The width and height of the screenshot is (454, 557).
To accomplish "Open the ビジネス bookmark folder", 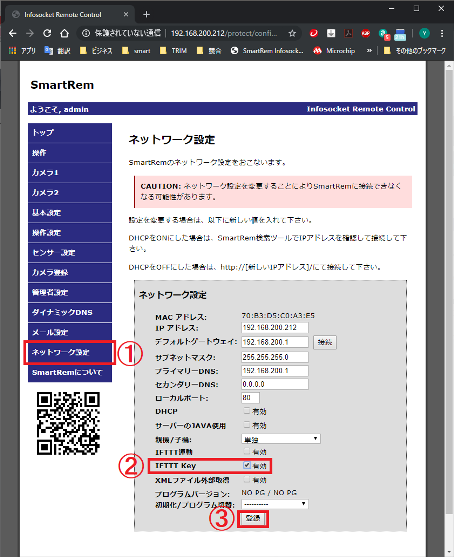I will coord(96,51).
